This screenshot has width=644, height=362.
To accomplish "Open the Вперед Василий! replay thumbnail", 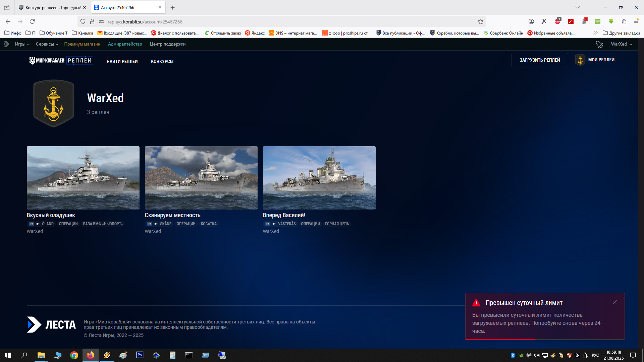I will (x=319, y=178).
